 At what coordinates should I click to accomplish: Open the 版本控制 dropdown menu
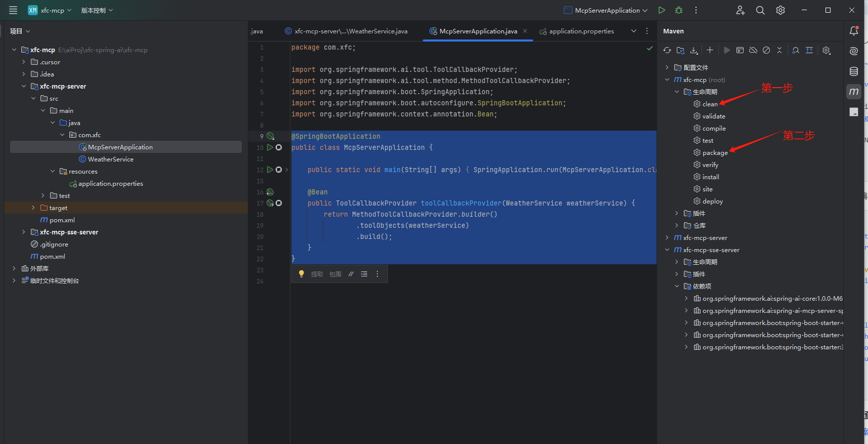point(97,10)
